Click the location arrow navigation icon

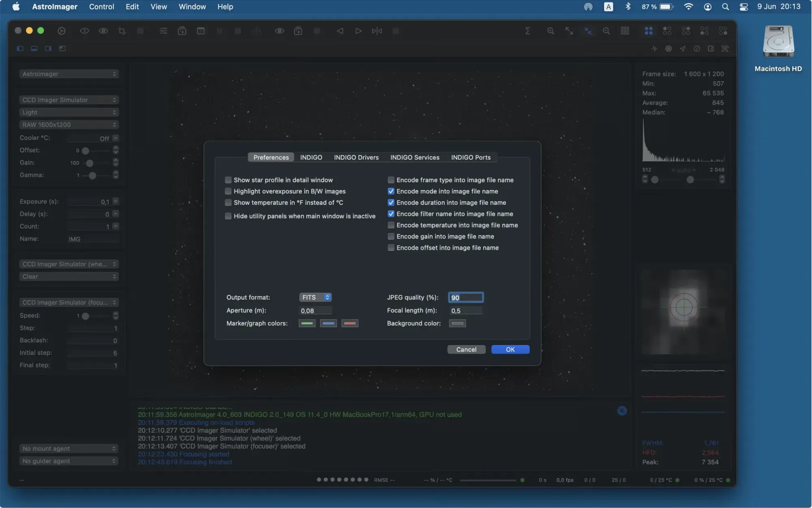pos(682,49)
